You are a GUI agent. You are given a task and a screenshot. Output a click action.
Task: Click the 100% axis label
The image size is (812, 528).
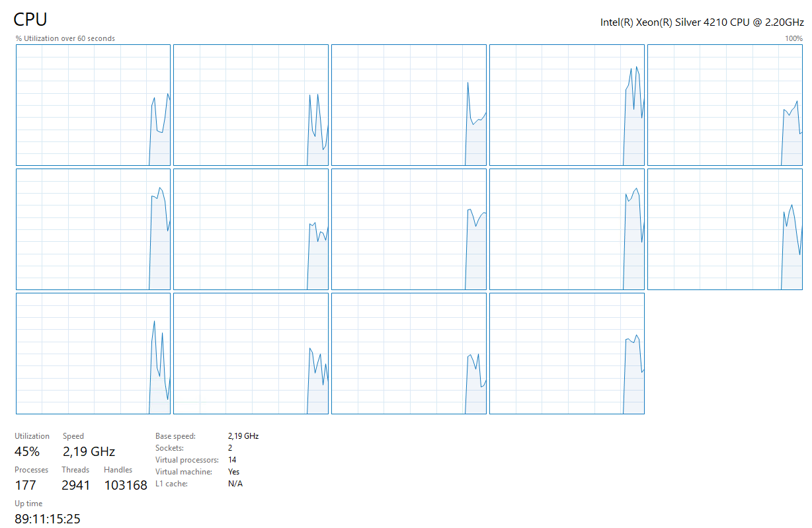793,38
